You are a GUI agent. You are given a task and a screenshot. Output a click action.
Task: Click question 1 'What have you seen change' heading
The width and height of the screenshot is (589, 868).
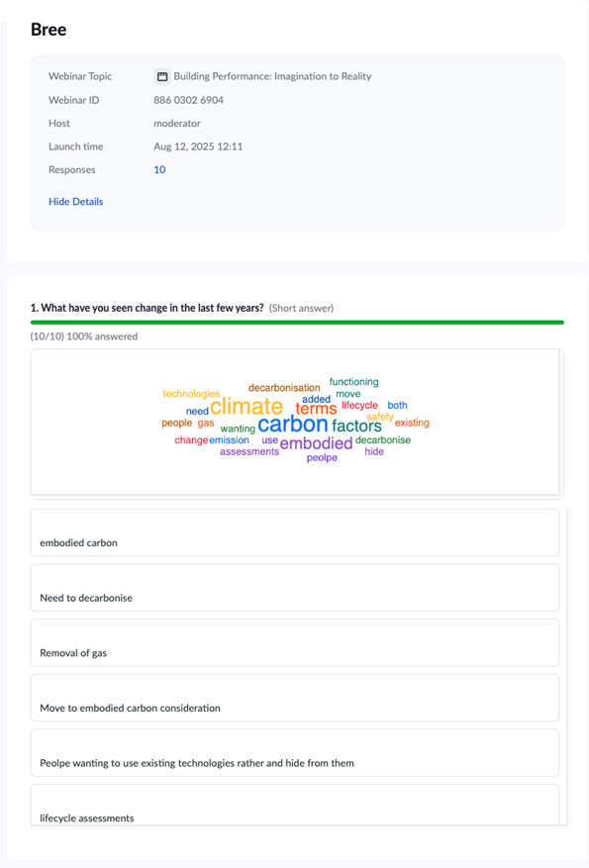click(147, 308)
